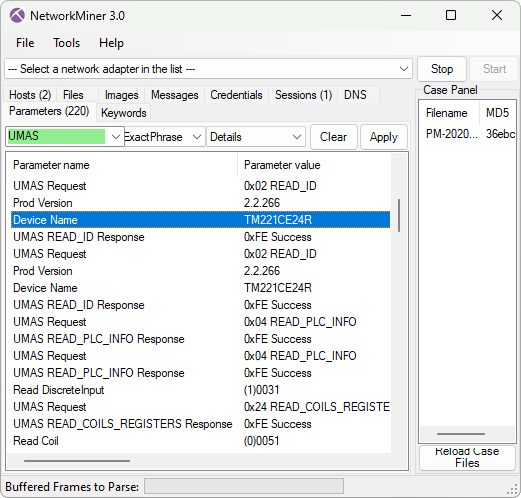The image size is (521, 498).
Task: Click the parameters list horizontal scrollbar thumb
Action: (77, 461)
